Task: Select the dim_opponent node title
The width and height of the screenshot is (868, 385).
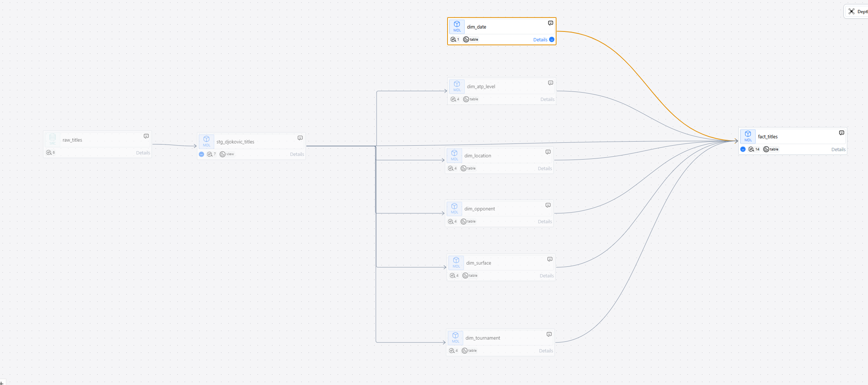Action: (479, 209)
